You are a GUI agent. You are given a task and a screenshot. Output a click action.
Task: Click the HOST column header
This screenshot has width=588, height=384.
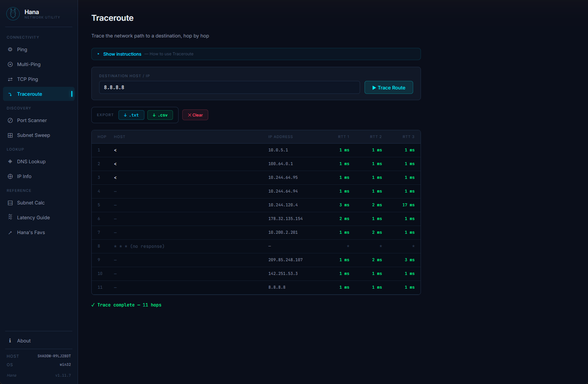(119, 137)
